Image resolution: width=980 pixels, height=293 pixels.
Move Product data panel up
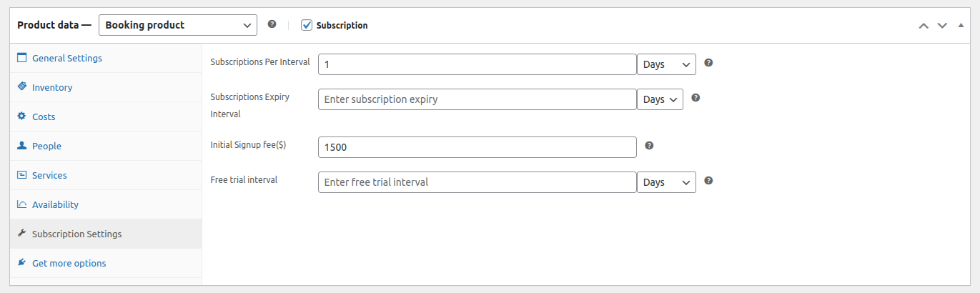coord(924,25)
